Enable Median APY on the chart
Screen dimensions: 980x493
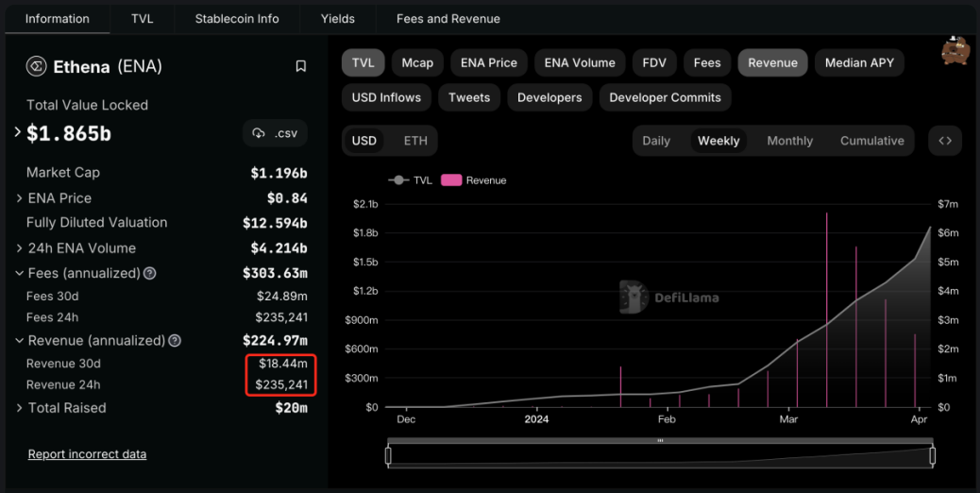tap(859, 63)
